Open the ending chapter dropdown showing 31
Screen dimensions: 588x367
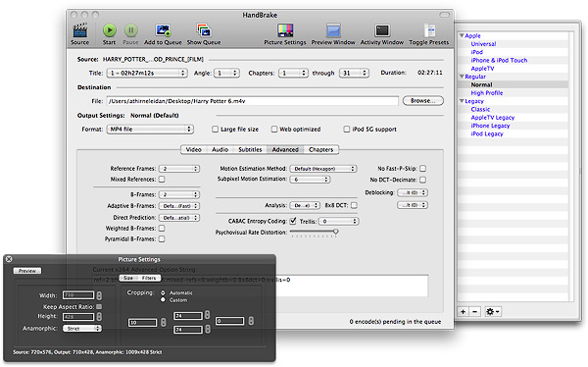[354, 73]
